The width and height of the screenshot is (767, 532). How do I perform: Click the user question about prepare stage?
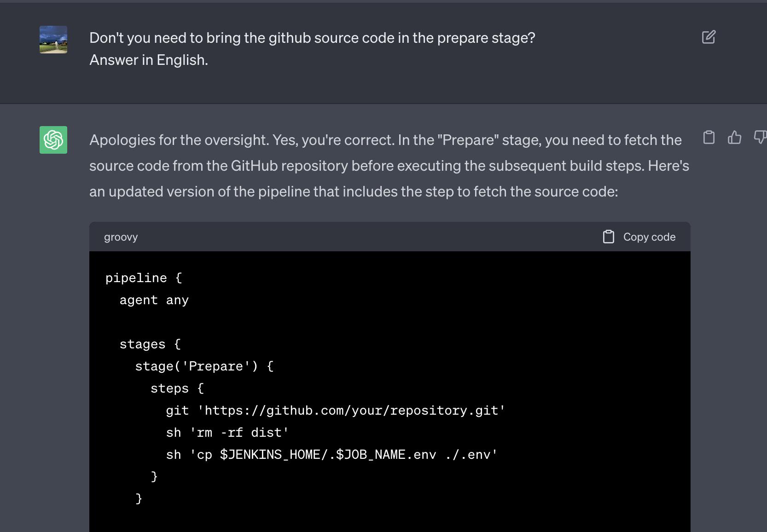pos(312,38)
